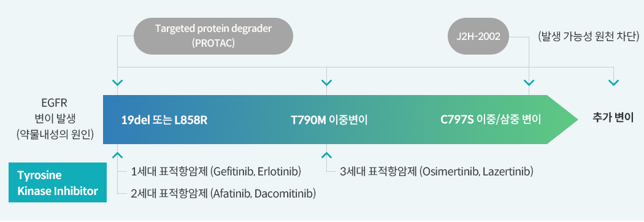This screenshot has width=644, height=222.
Task: Click the (약물내성의 원인) text
Action: tap(55, 134)
